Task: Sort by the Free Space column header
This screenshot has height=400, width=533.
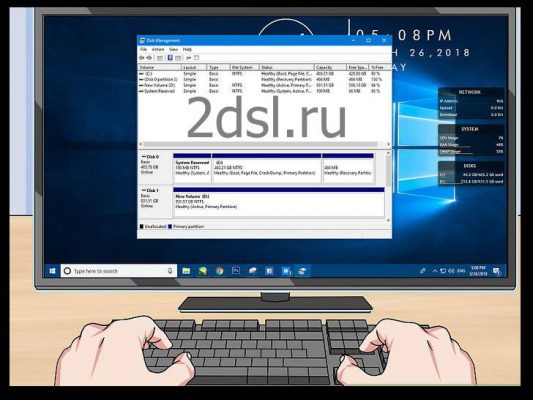Action: (358, 67)
